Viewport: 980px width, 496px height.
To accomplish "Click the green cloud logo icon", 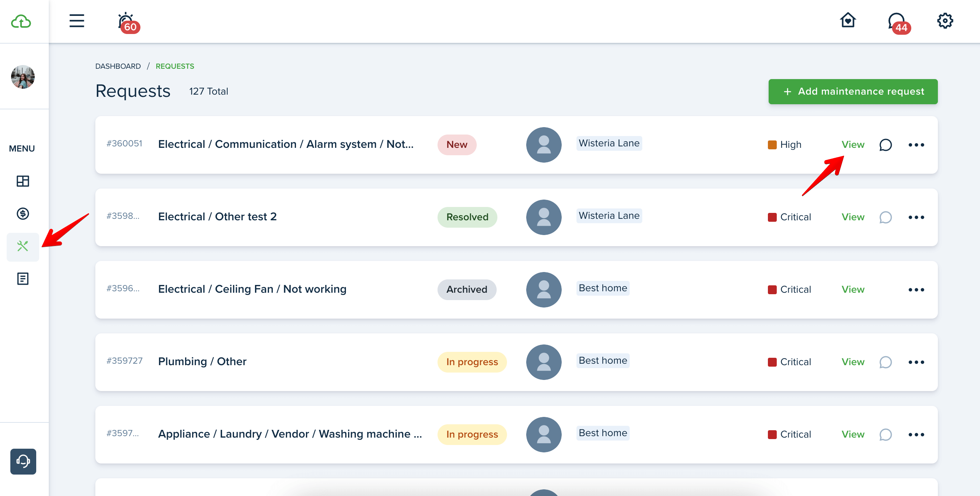I will pyautogui.click(x=21, y=21).
